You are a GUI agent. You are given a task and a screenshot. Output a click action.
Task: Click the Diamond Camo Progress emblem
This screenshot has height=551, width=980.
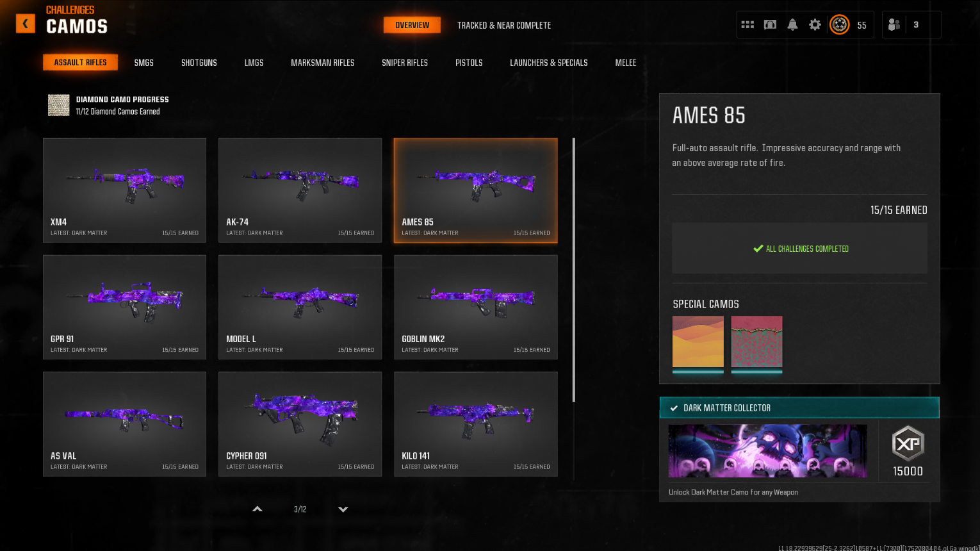coord(58,105)
